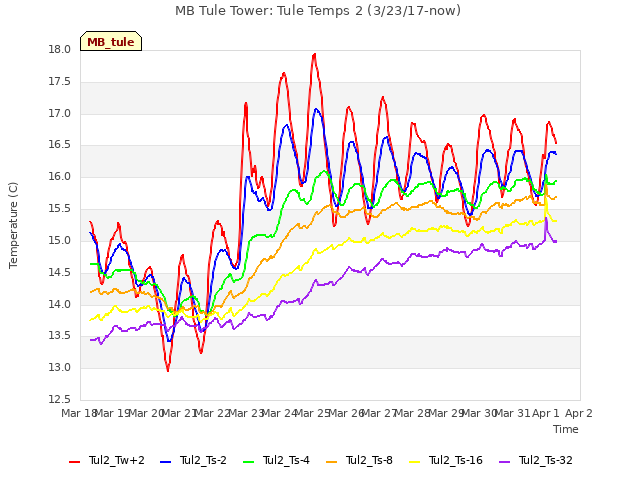
Task: Click the 18.0 y-axis tick label
Action: pos(60,50)
